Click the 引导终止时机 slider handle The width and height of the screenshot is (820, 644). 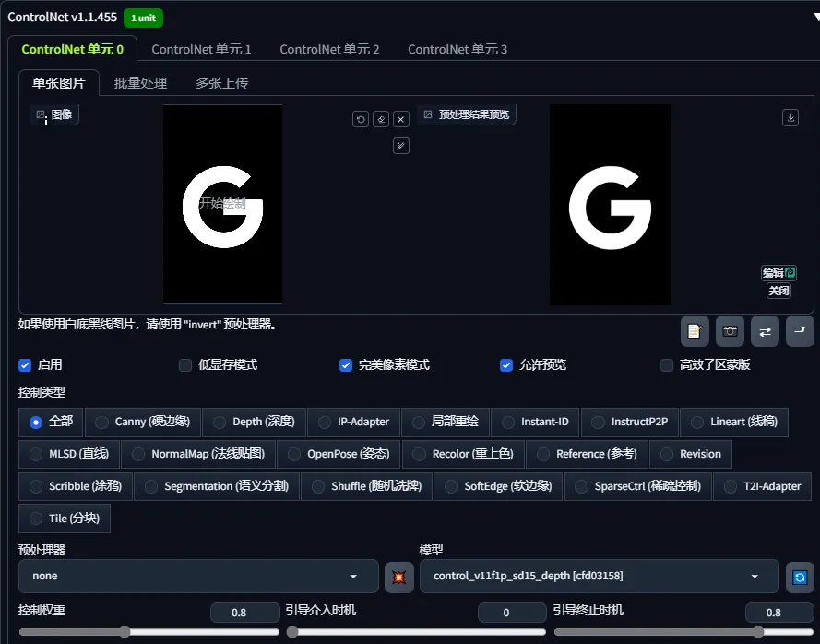click(x=758, y=631)
